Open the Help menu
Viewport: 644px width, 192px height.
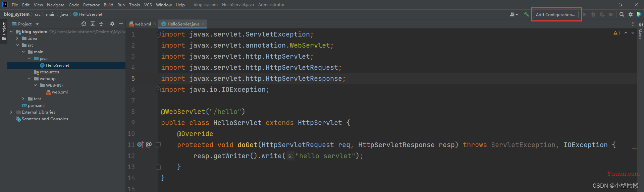tap(180, 5)
